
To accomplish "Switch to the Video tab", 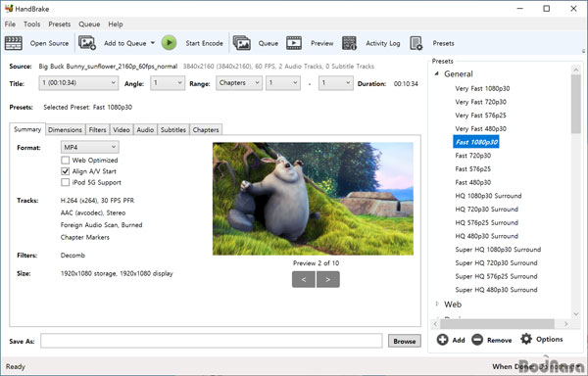I will pyautogui.click(x=122, y=129).
